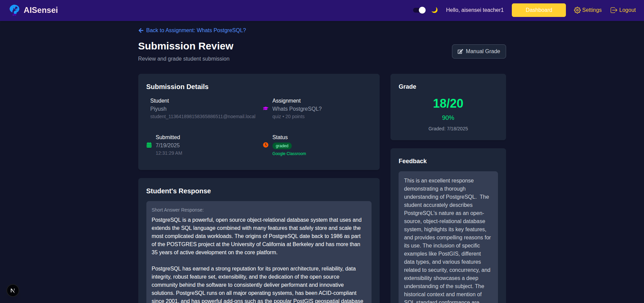Click 'quiz • 20 points' text

[288, 116]
